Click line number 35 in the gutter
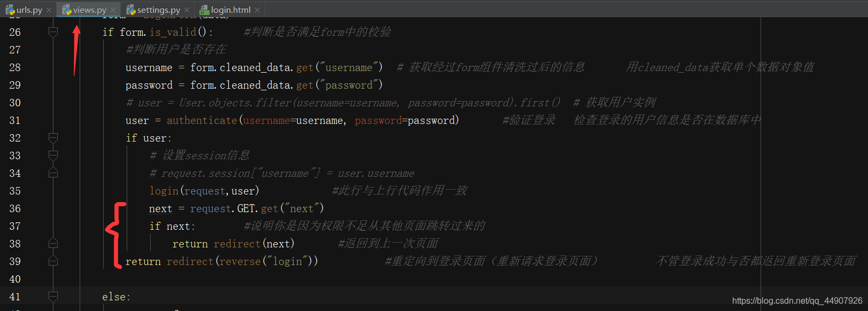 15,191
